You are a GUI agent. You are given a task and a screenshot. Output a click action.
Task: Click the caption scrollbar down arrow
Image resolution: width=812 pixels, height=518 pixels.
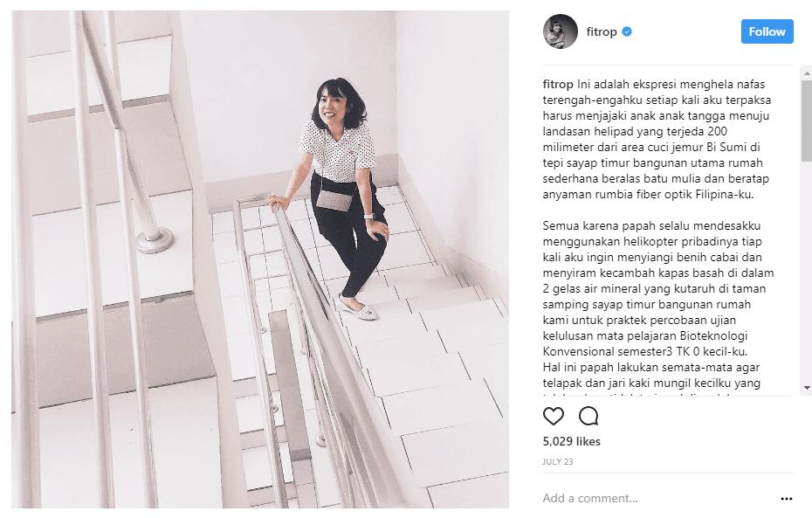[x=807, y=388]
